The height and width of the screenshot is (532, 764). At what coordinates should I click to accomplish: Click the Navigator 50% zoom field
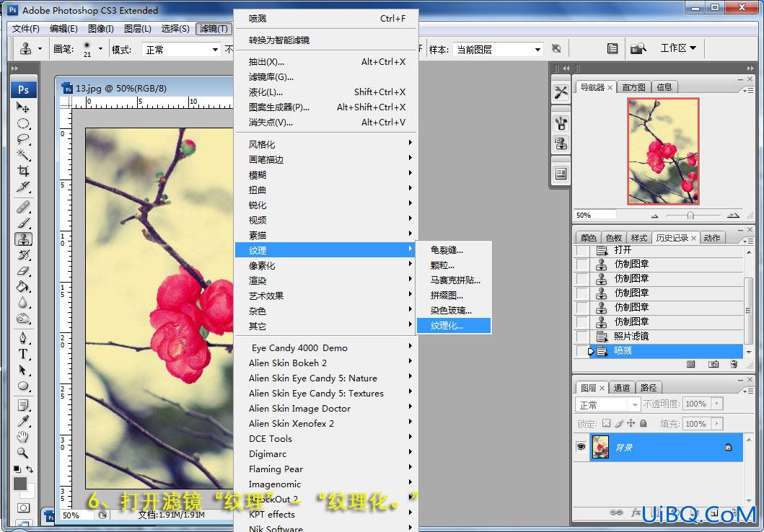pos(595,215)
